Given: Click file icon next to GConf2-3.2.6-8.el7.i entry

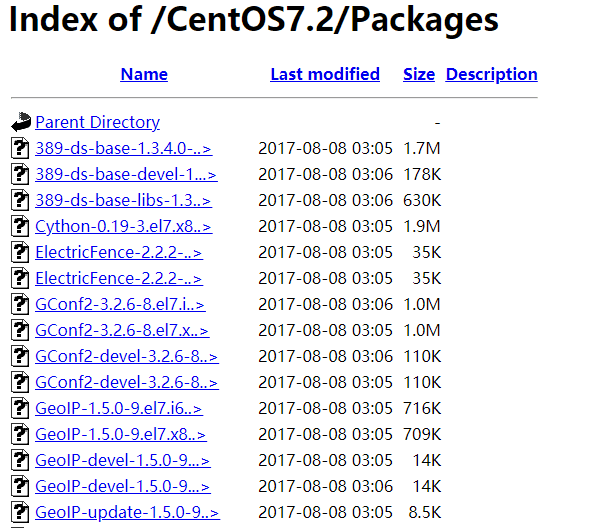Looking at the screenshot, I should [x=21, y=304].
